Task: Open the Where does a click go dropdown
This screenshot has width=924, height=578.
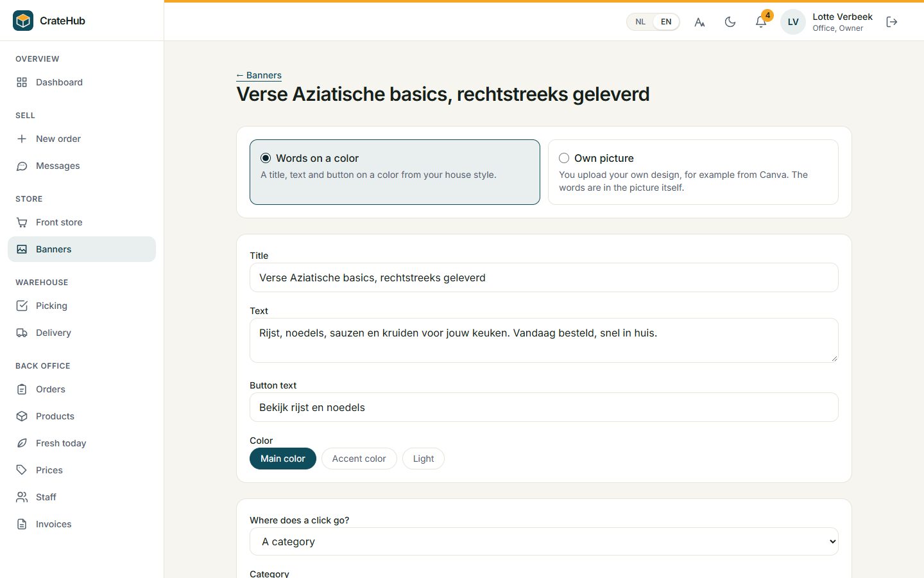Action: coord(544,541)
